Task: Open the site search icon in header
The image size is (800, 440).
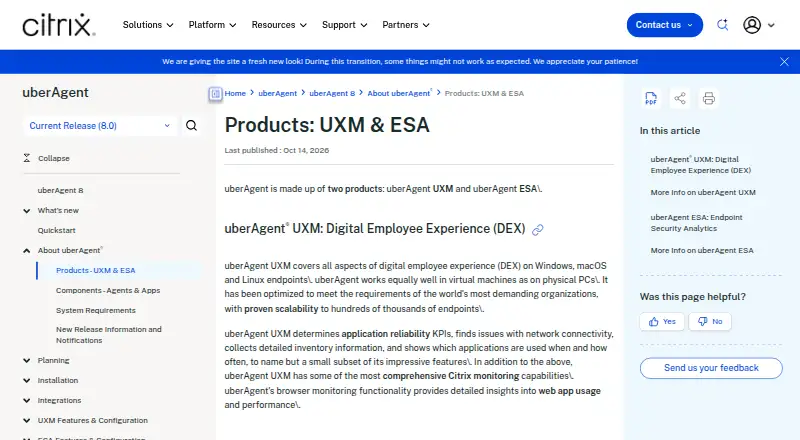Action: click(x=722, y=25)
